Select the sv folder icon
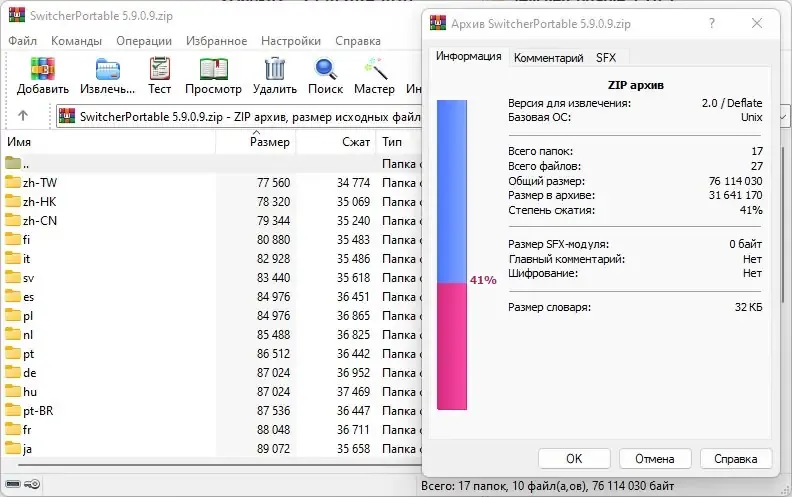The width and height of the screenshot is (792, 497). [13, 277]
